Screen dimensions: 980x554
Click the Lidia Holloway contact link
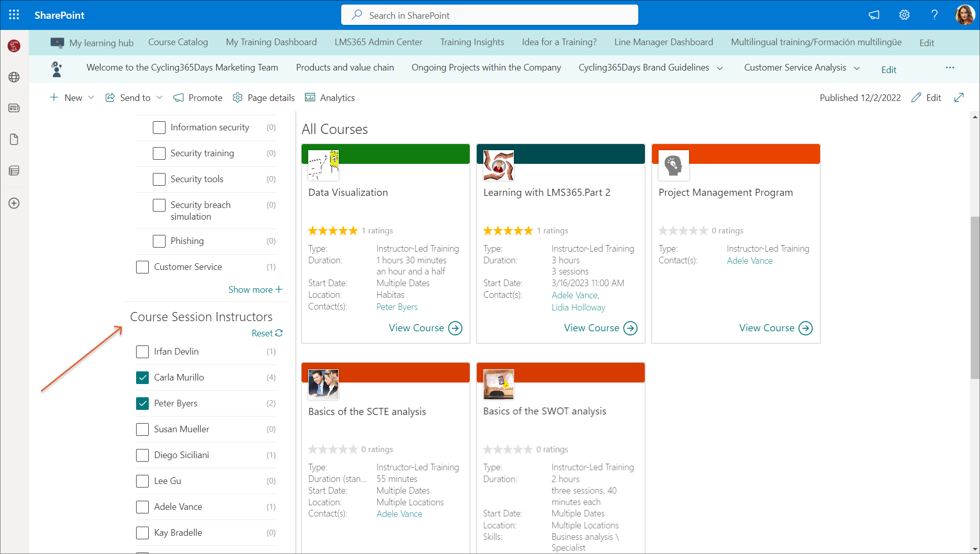coord(578,307)
